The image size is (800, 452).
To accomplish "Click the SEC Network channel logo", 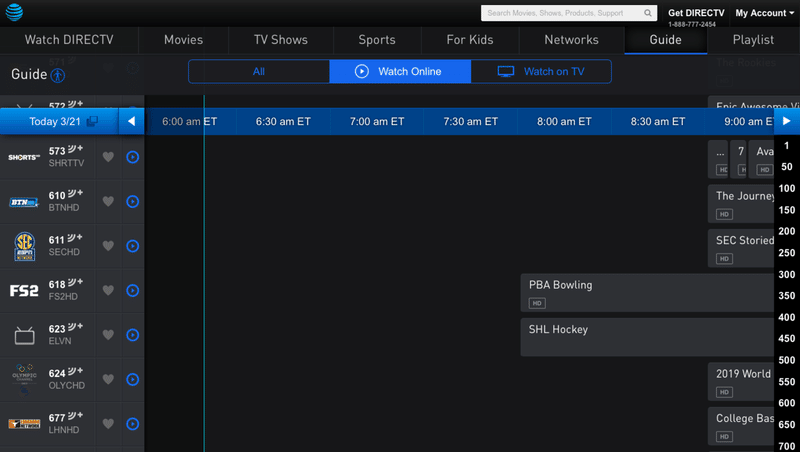I will (24, 246).
